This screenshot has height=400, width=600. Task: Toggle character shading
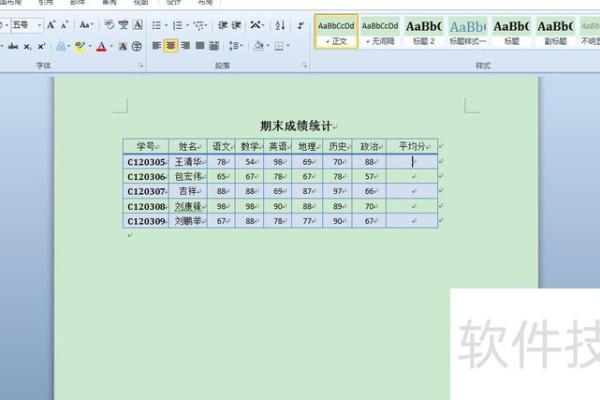pos(122,47)
